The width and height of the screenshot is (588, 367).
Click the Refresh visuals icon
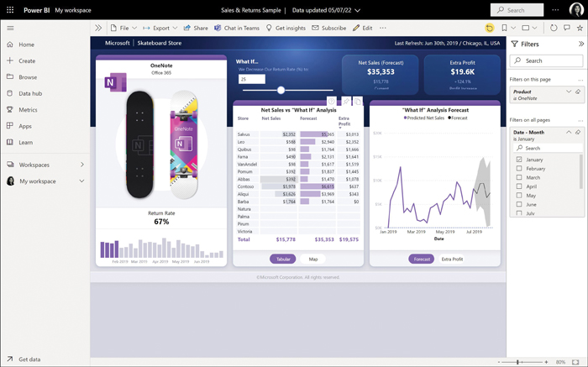554,28
